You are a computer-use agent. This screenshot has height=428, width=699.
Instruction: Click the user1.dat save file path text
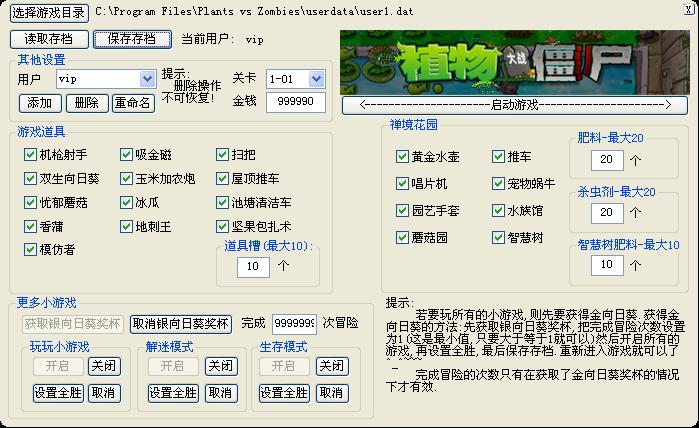pyautogui.click(x=254, y=12)
